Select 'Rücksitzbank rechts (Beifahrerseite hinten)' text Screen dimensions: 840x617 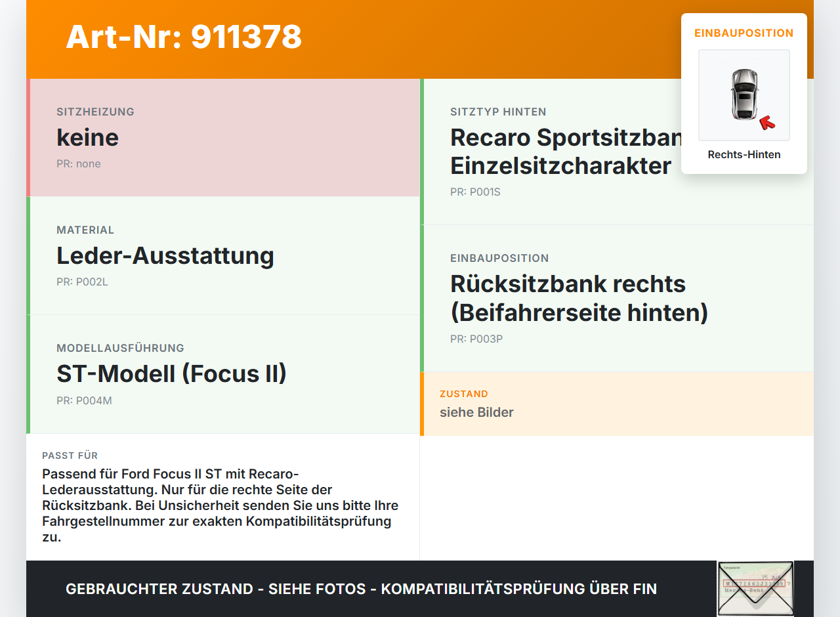pos(579,298)
